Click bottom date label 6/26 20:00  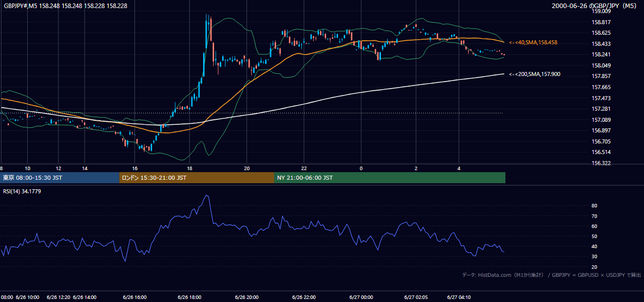[246, 297]
